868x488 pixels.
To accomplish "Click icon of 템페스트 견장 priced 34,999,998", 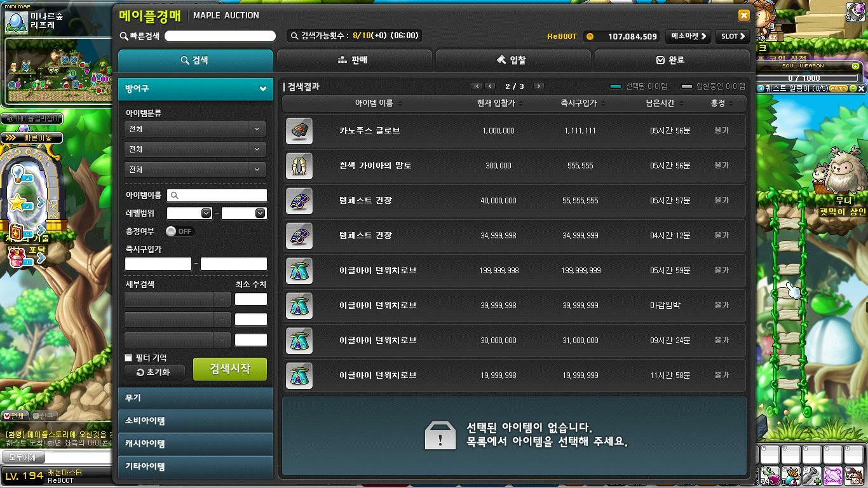I will point(299,236).
